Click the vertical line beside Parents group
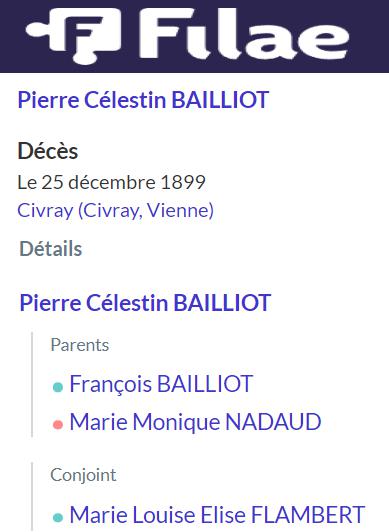The image size is (389, 532). [32, 385]
